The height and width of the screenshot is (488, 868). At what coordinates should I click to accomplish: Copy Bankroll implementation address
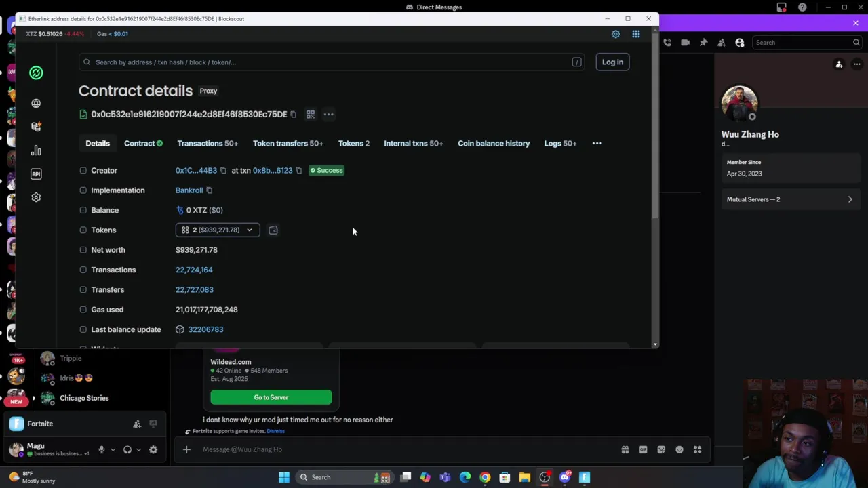tap(209, 190)
